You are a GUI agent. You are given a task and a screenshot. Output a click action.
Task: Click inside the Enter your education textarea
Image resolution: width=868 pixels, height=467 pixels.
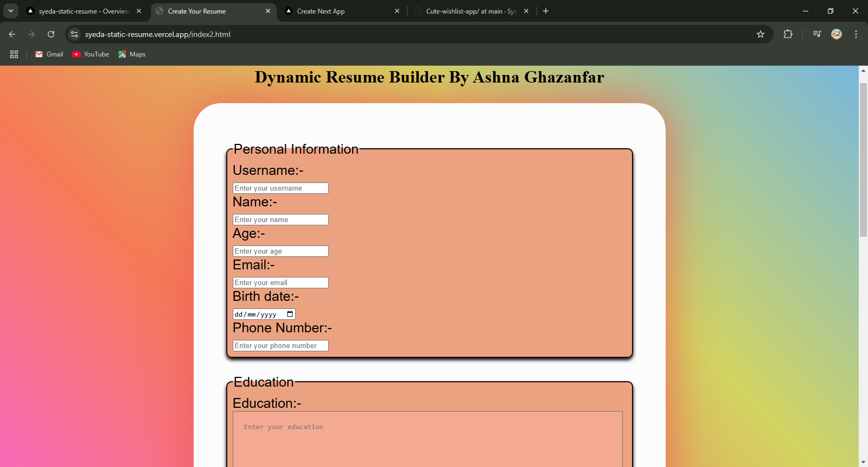(427, 439)
